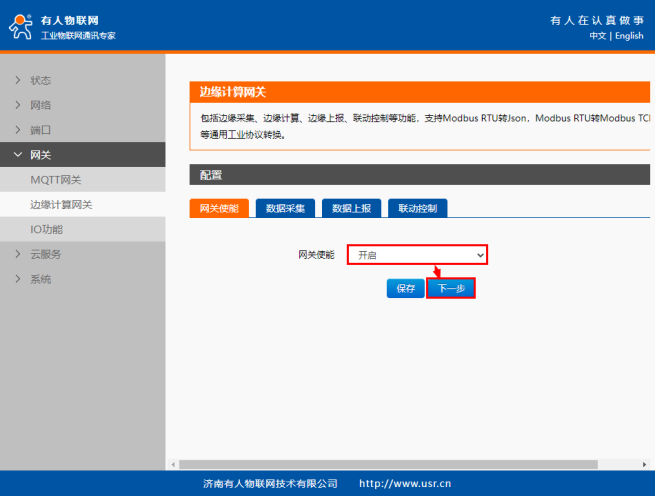Viewport: 656px width, 496px height.
Task: Expand the 系统 sidebar section
Action: click(40, 279)
